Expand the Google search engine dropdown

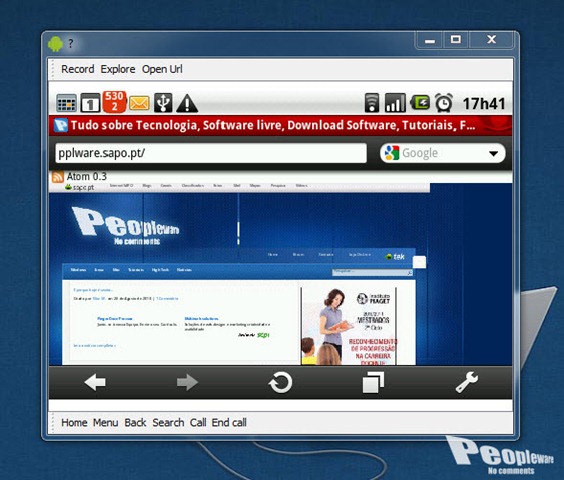[x=494, y=154]
